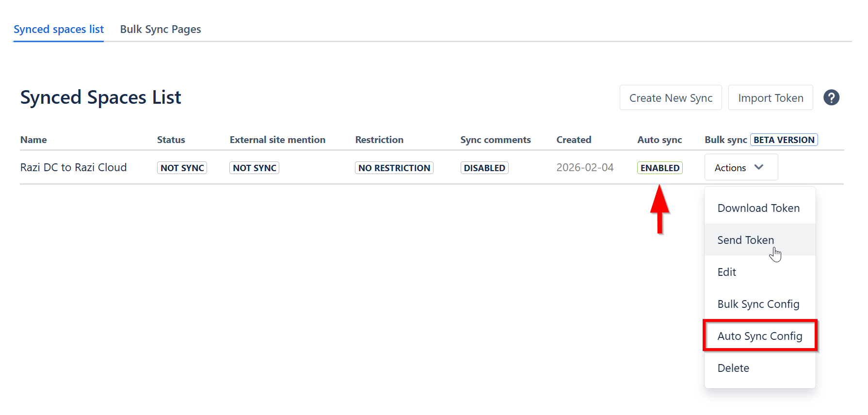The width and height of the screenshot is (868, 415).
Task: Select the Synced spaces list tab
Action: (x=59, y=29)
